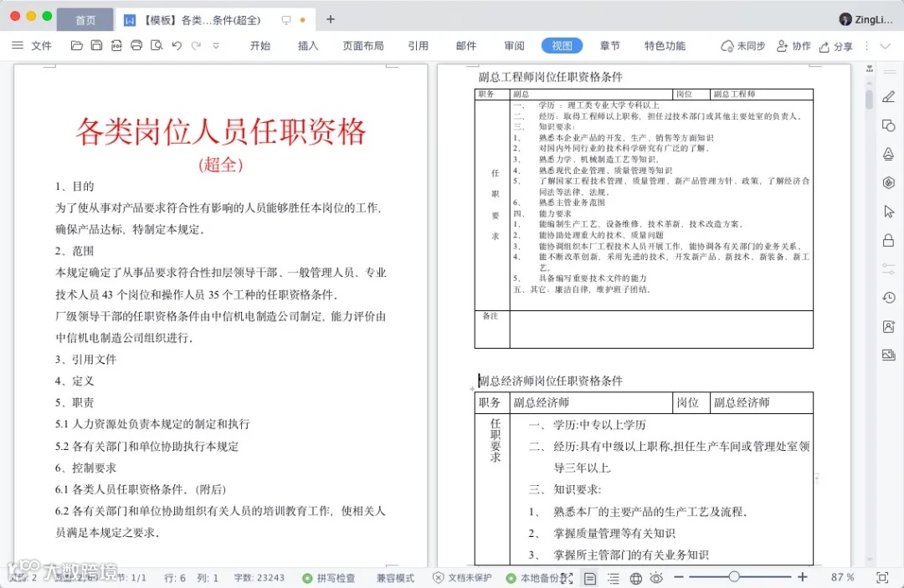Click the pen edit icon in sidebar

click(x=888, y=96)
